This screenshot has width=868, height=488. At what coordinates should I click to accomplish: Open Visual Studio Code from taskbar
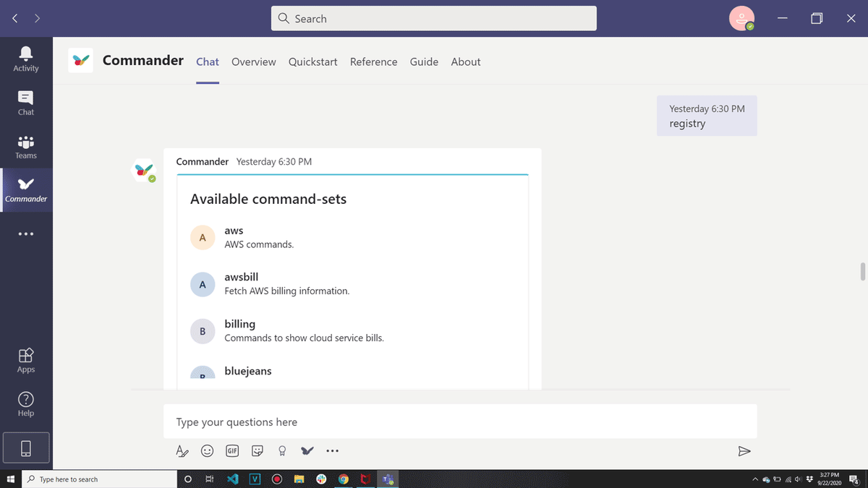pos(232,479)
